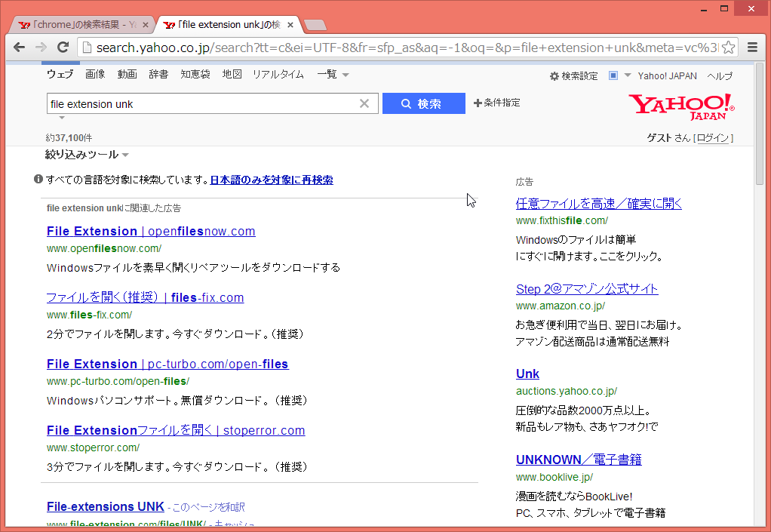Open File Extensionファイルを開く | stoperror.com link
Image resolution: width=771 pixels, height=532 pixels.
(x=176, y=430)
